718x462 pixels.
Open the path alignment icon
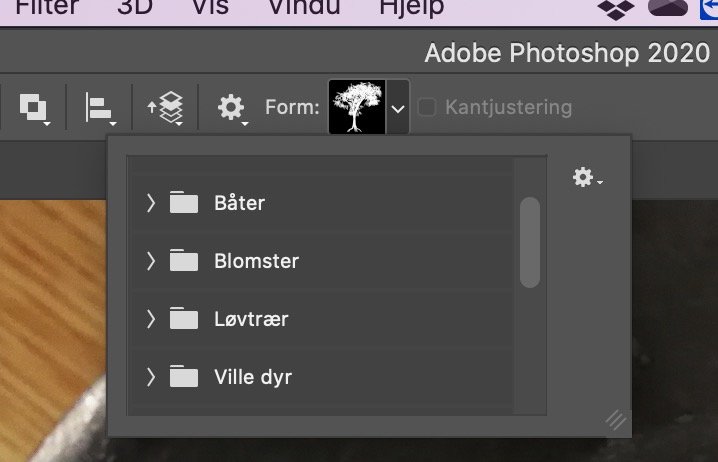click(100, 108)
